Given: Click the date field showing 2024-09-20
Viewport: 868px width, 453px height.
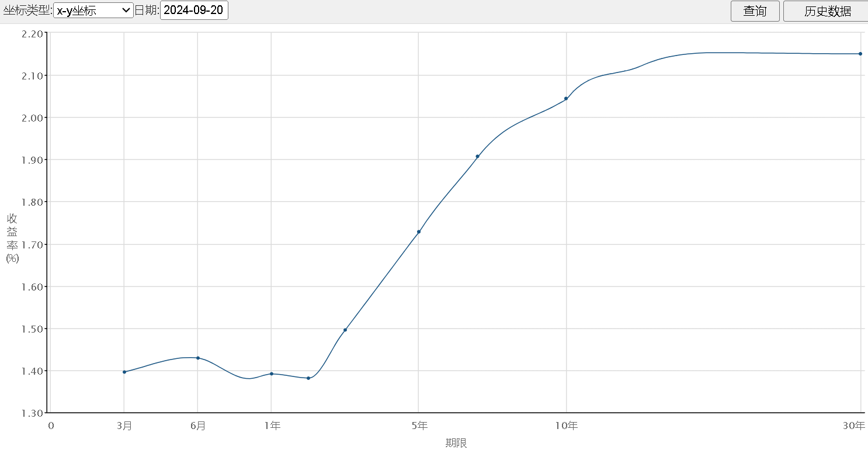Looking at the screenshot, I should click(194, 11).
